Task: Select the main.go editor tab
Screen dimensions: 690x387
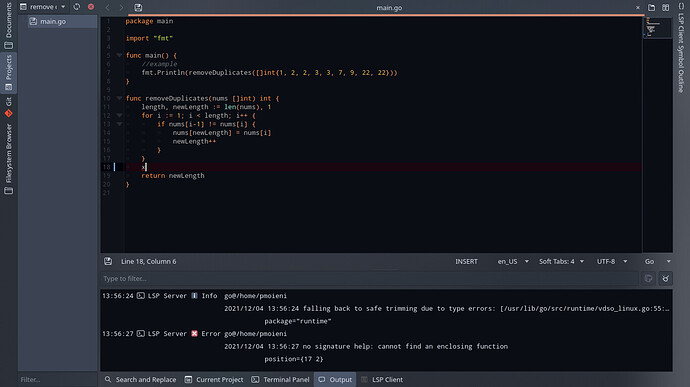Action: (389, 7)
